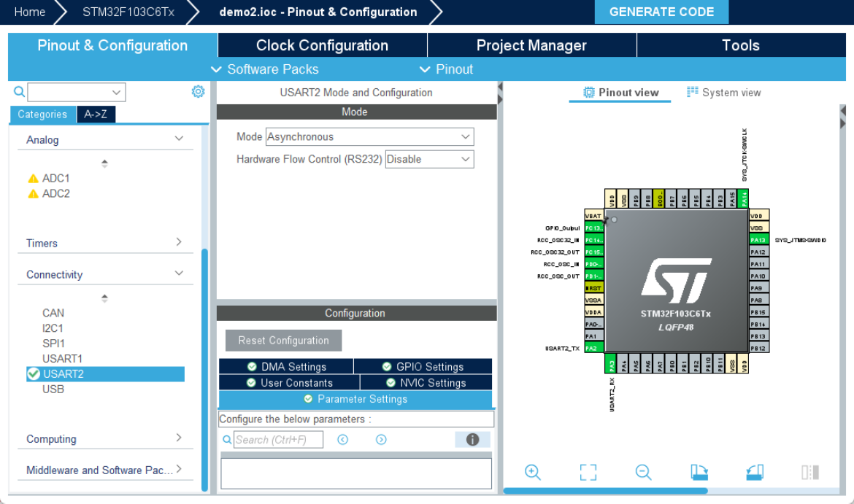The width and height of the screenshot is (854, 504).
Task: Click the greyed split view icon
Action: pyautogui.click(x=810, y=472)
